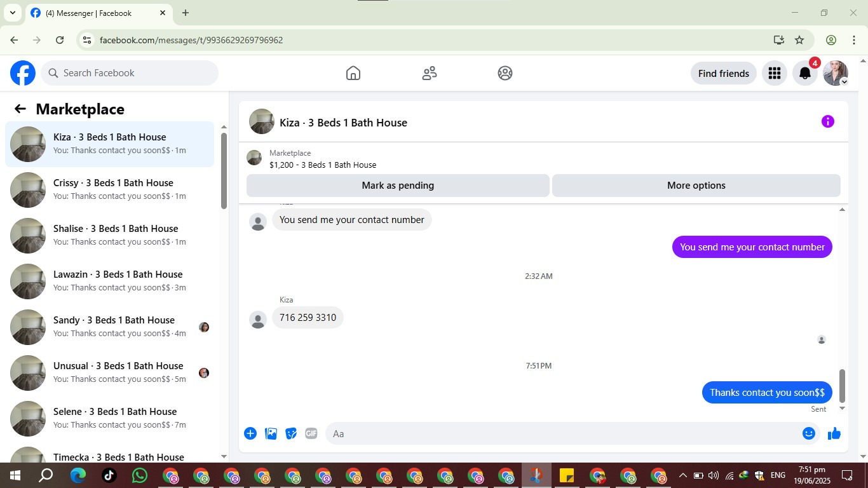Click the browser address bar URL
Screen dimensions: 868x488
[x=191, y=40]
